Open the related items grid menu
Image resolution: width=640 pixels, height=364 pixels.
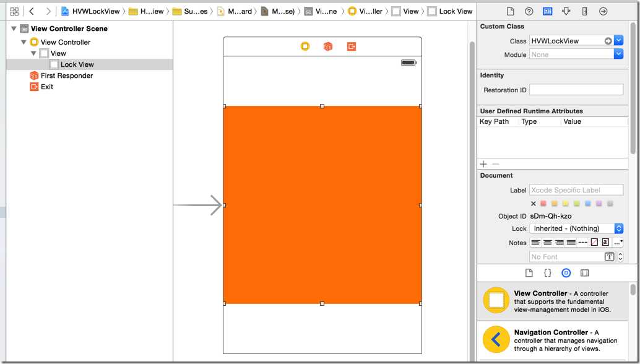[x=14, y=11]
